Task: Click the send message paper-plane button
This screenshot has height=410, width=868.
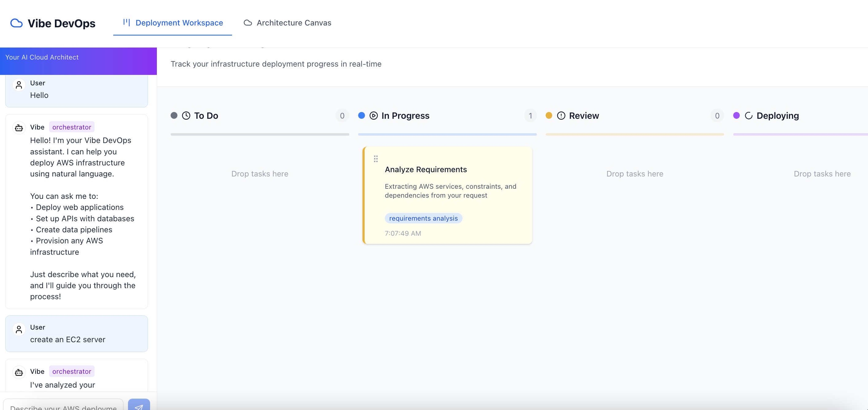Action: (x=139, y=405)
